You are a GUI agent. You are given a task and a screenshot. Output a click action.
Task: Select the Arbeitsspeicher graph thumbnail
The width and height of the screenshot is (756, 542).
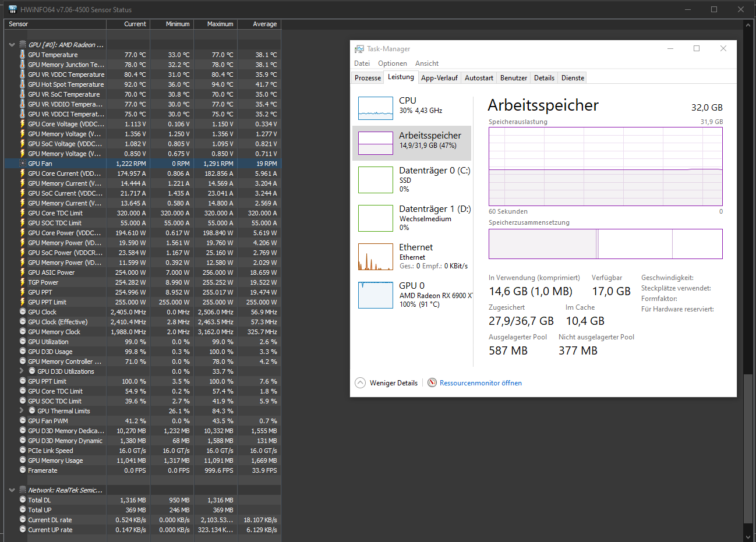pyautogui.click(x=376, y=143)
